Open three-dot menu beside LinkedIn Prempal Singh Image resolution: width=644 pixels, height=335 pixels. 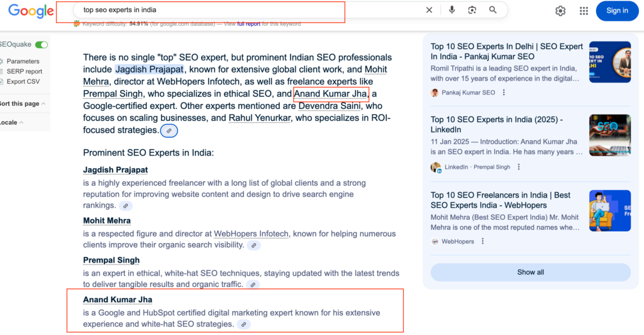coord(519,167)
